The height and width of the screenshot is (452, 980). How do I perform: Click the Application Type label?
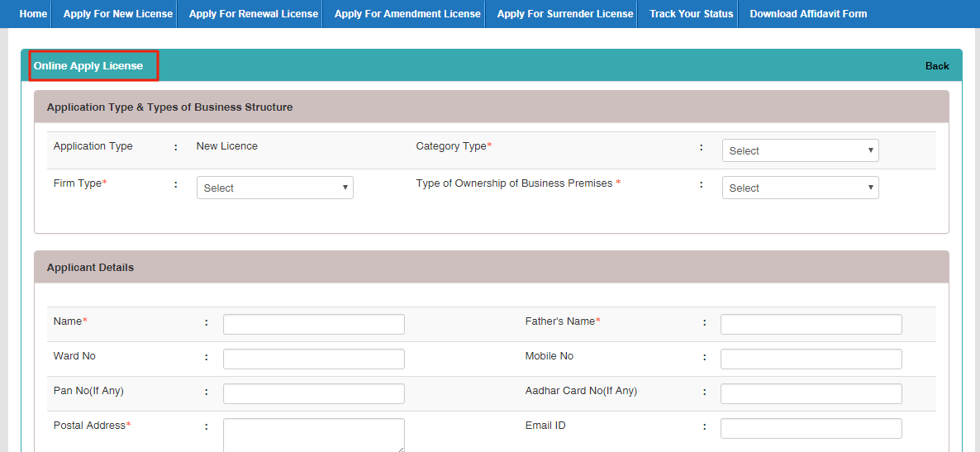click(x=93, y=146)
